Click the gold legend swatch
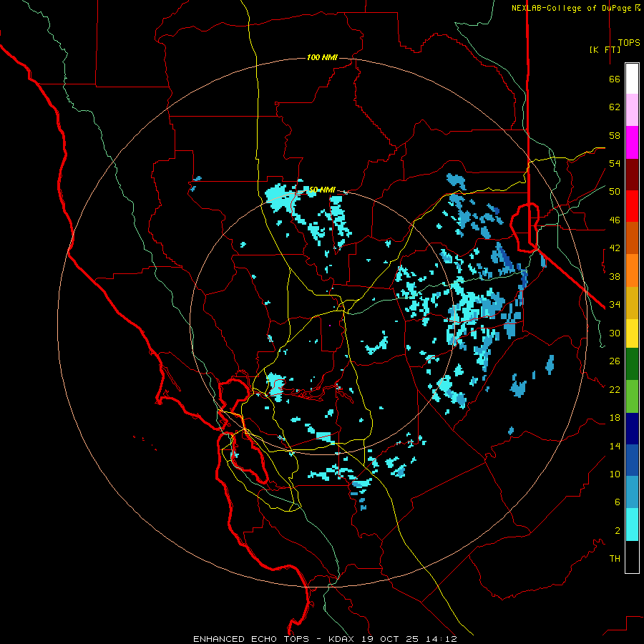 pyautogui.click(x=632, y=303)
